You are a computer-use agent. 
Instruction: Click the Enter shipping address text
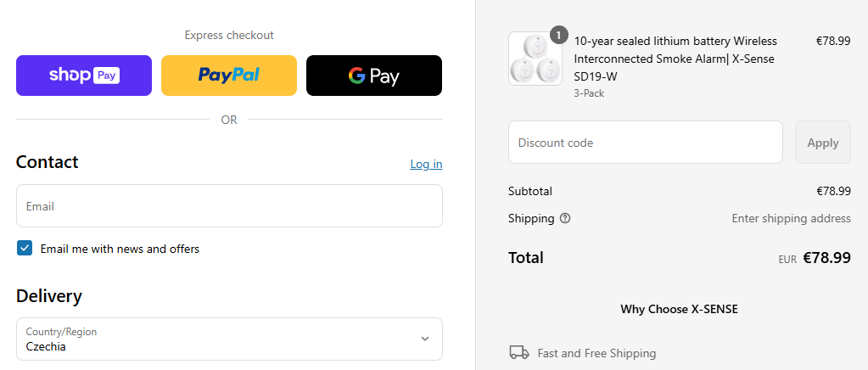791,218
